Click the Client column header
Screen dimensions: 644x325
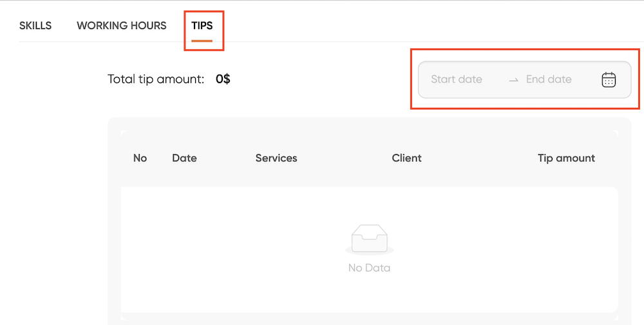pos(406,158)
